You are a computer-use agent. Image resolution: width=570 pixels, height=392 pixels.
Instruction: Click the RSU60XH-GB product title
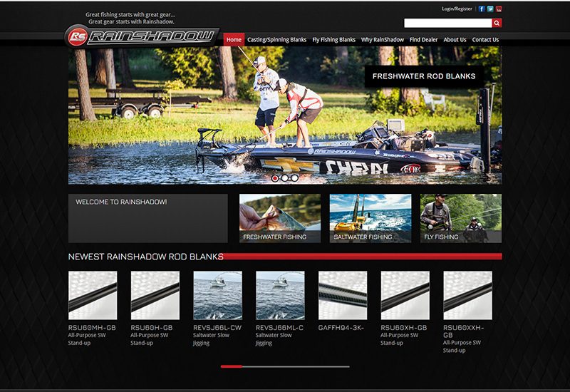point(404,328)
